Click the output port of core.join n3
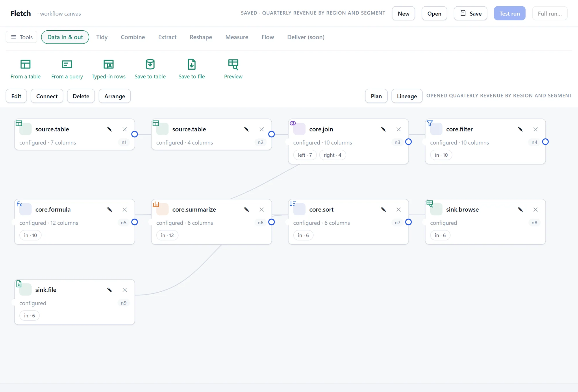Screen dimensions: 578x392 [x=408, y=142]
